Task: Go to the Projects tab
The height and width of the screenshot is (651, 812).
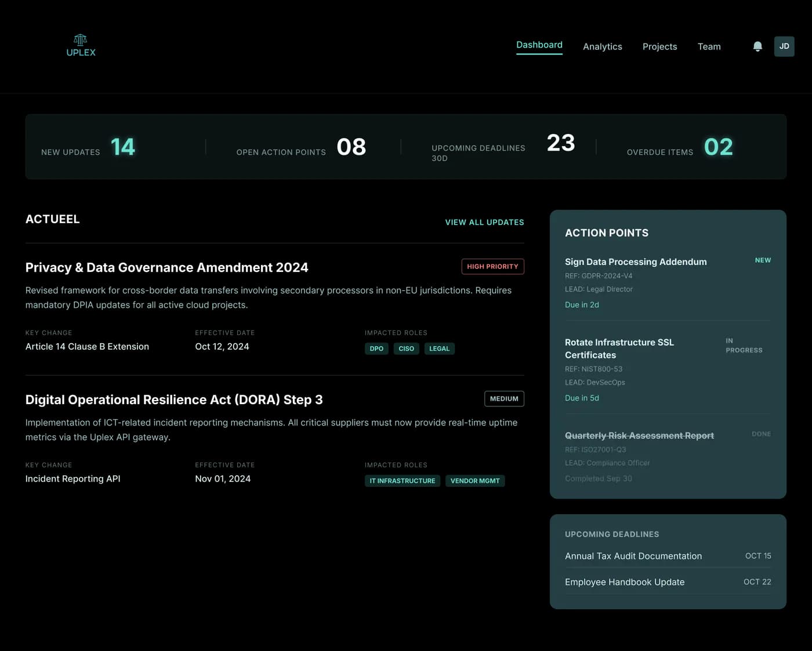Action: [659, 46]
